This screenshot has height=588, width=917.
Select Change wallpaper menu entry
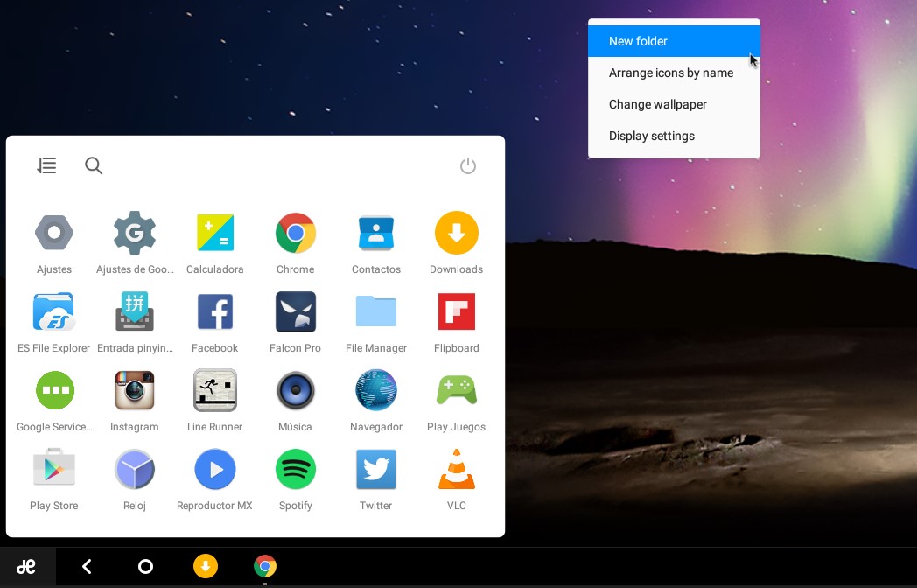(x=674, y=104)
